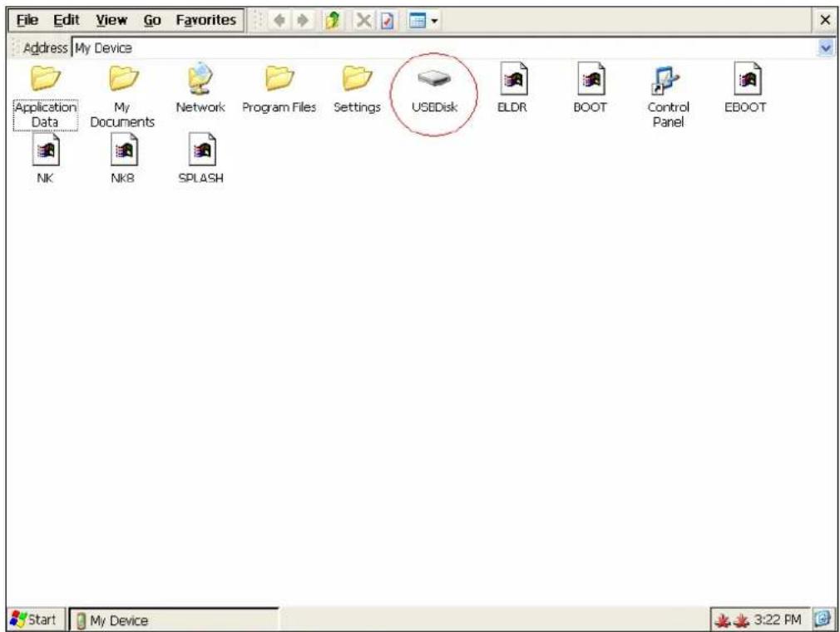This screenshot has height=632, width=840.
Task: Click the Back arrow toolbar button
Action: (x=279, y=20)
